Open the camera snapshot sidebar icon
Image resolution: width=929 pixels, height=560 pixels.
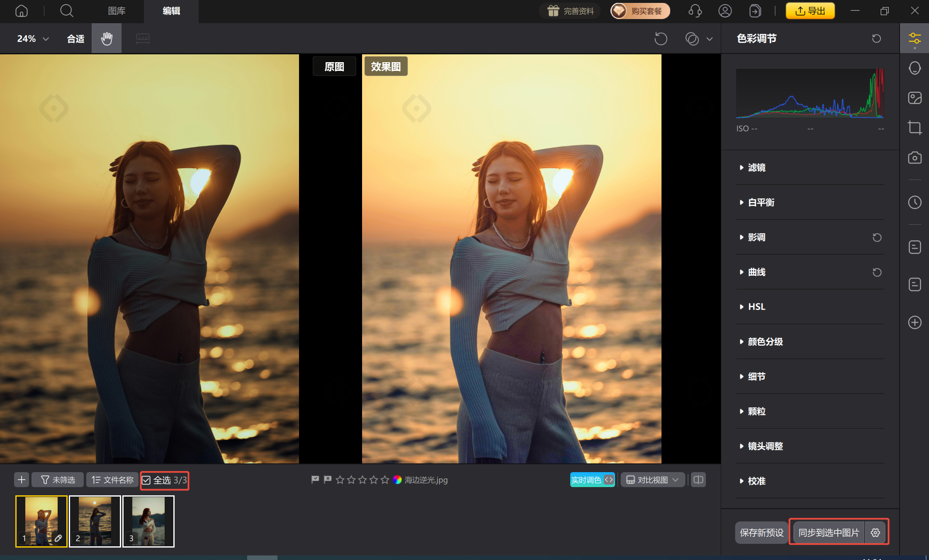(914, 158)
